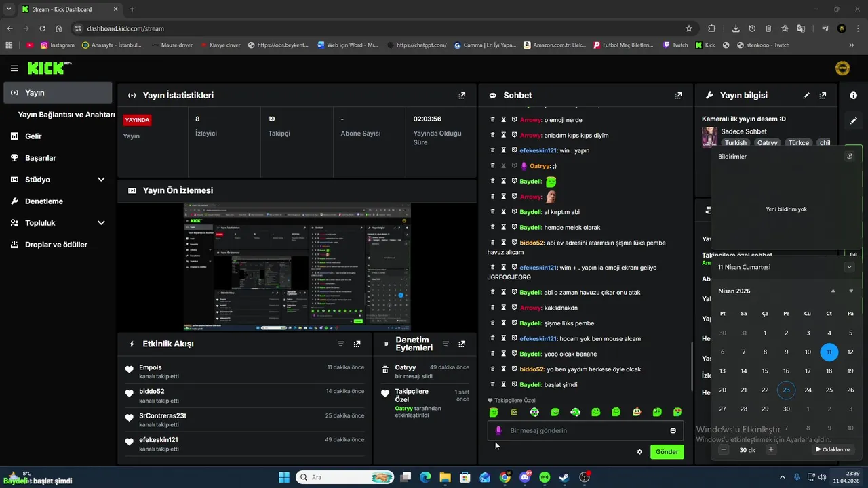Pop out the Yayın bilgisi panel
This screenshot has height=488, width=868.
point(823,96)
